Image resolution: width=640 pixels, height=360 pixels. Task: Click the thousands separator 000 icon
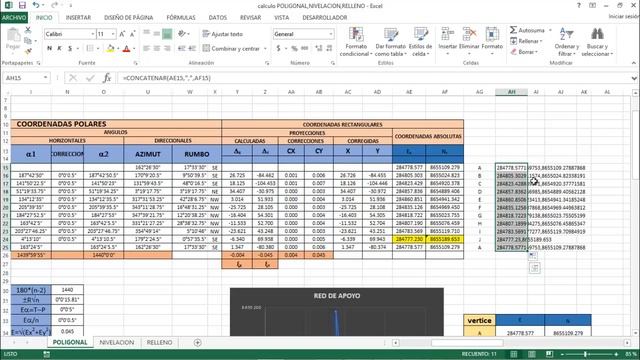pos(304,49)
